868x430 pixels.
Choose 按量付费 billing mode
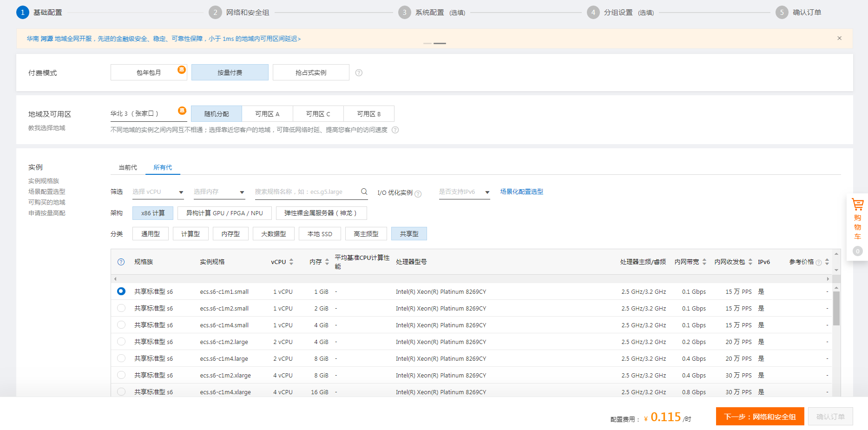230,73
